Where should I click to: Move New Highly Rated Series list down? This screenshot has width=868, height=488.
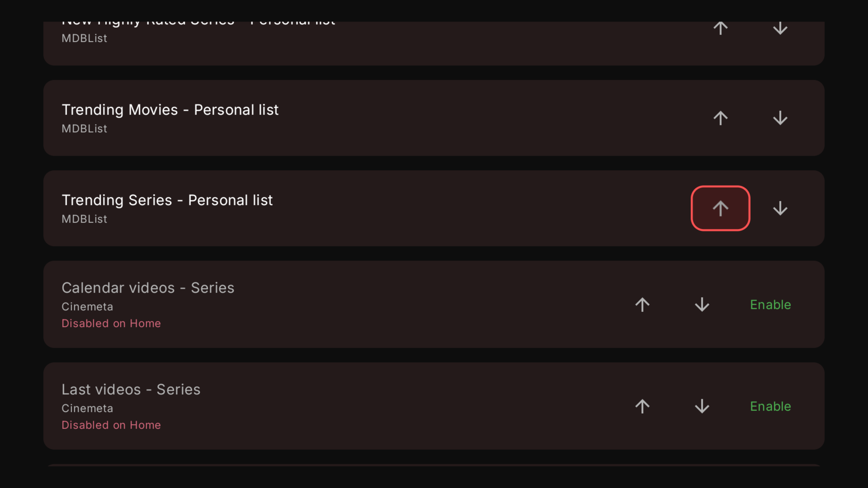[x=780, y=28]
